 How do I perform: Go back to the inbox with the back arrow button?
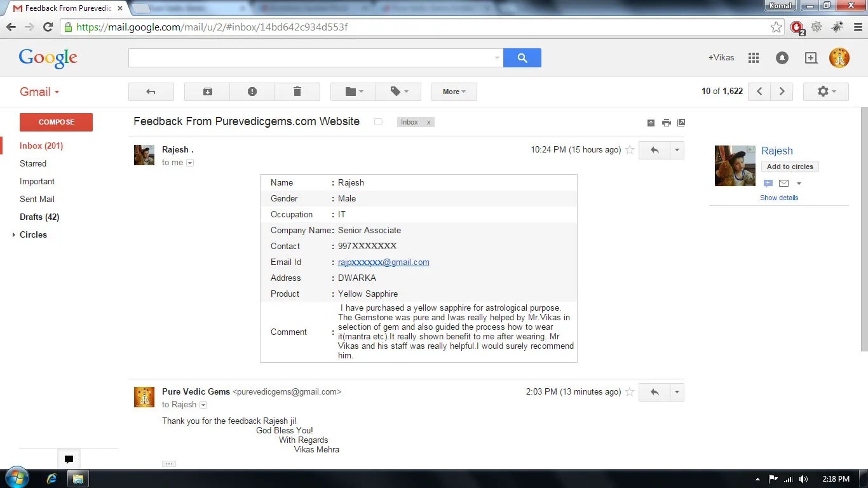coord(151,91)
